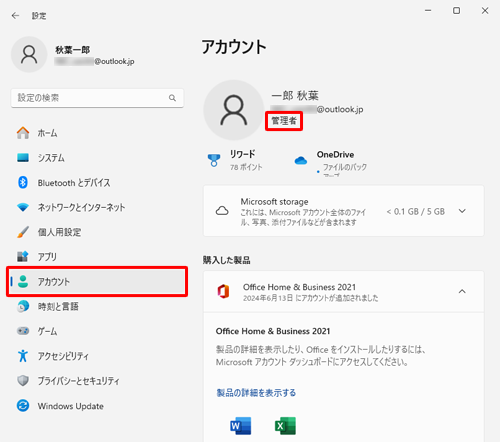Click the large account avatar picture
The height and width of the screenshot is (442, 500).
pos(234,110)
